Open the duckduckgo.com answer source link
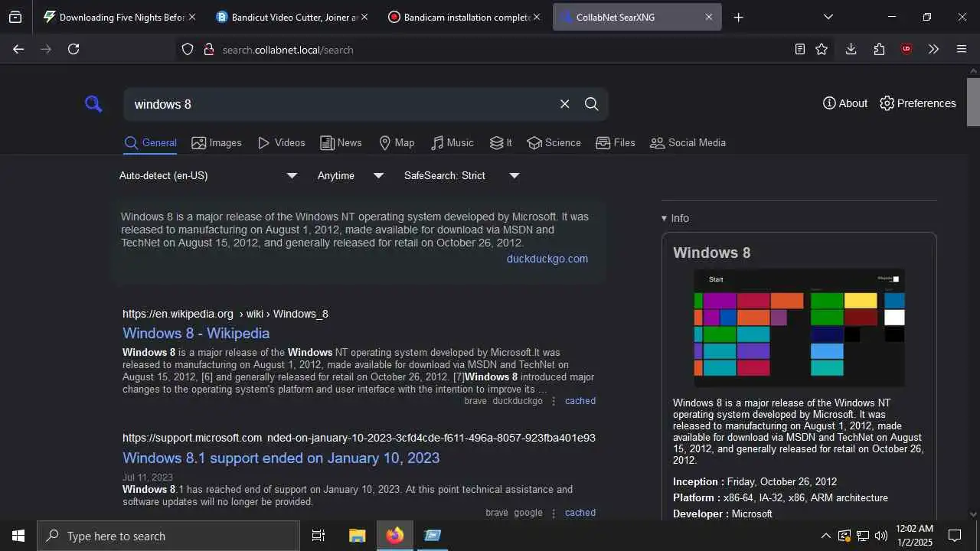 [547, 259]
